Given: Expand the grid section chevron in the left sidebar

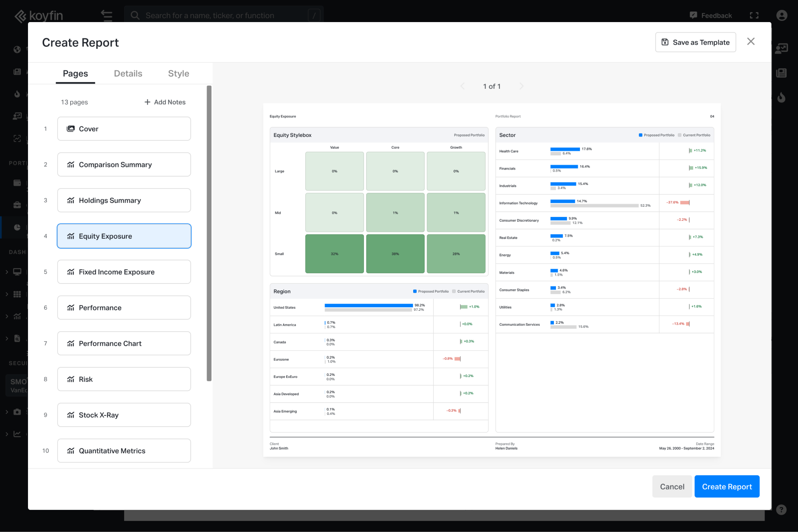Looking at the screenshot, I should (x=7, y=294).
